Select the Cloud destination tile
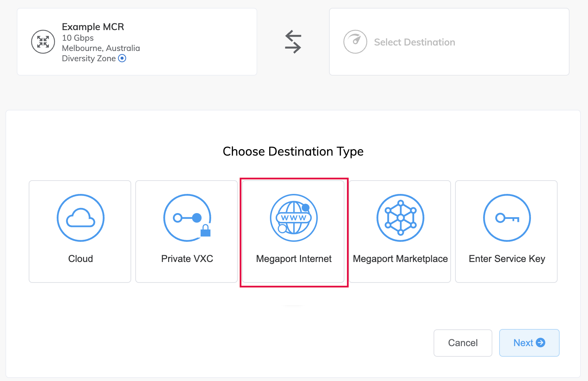The width and height of the screenshot is (588, 381). (80, 232)
